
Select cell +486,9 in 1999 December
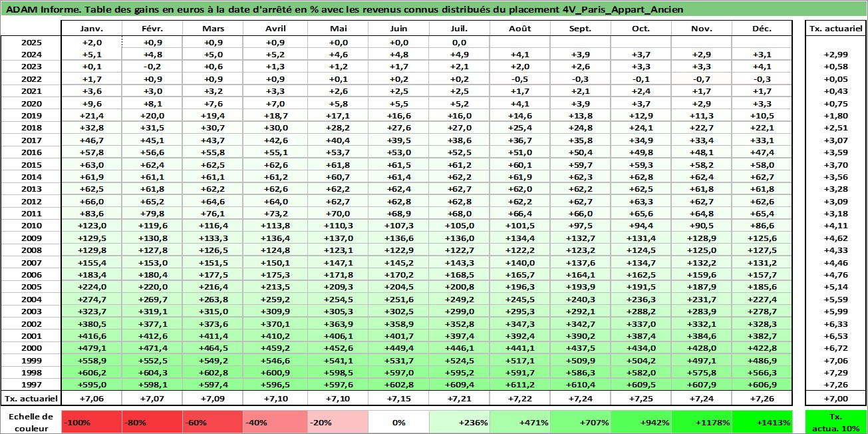click(762, 360)
